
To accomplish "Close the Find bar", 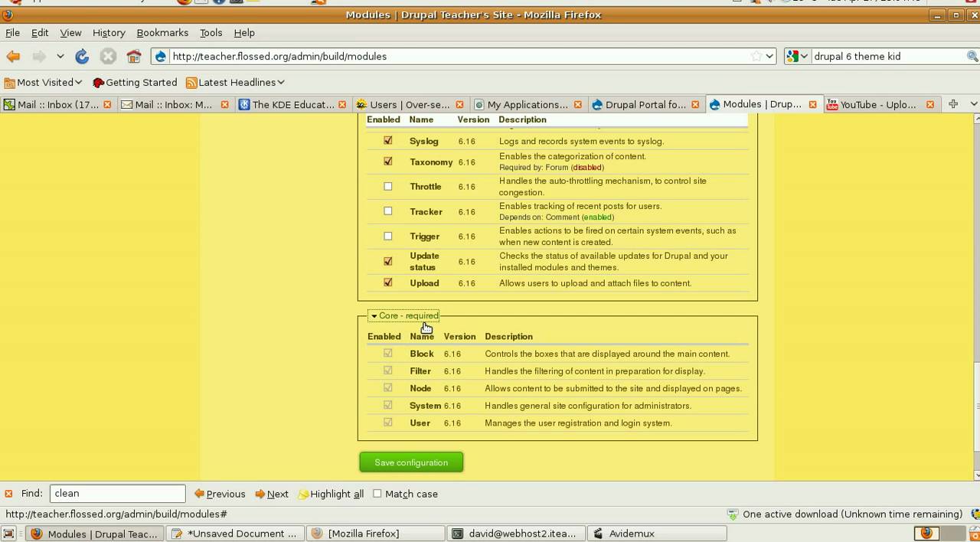I will [x=8, y=494].
